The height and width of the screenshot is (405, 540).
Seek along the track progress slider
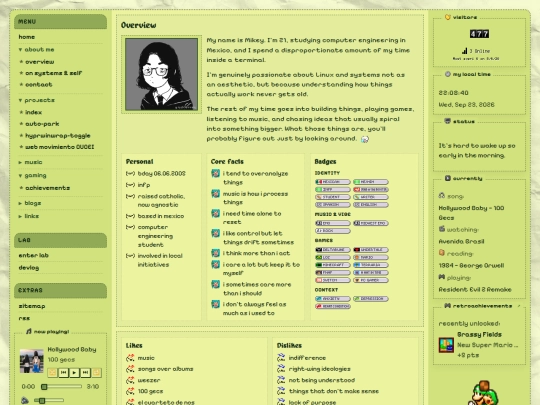pos(62,387)
